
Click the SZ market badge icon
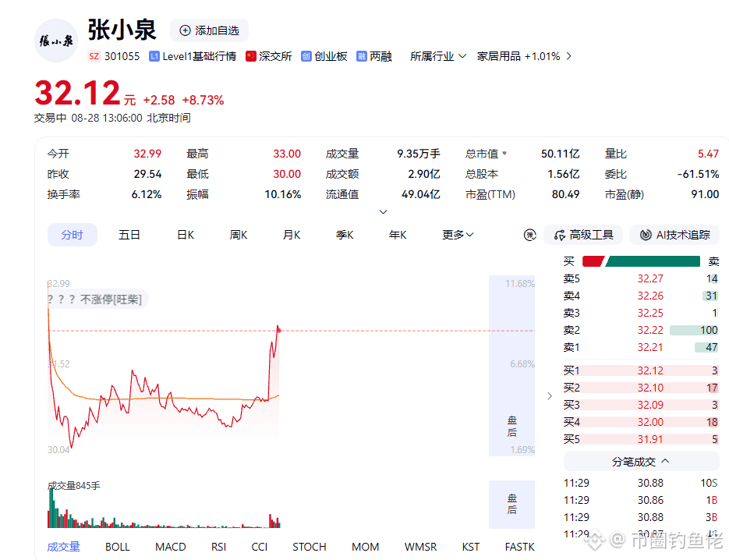tap(94, 56)
